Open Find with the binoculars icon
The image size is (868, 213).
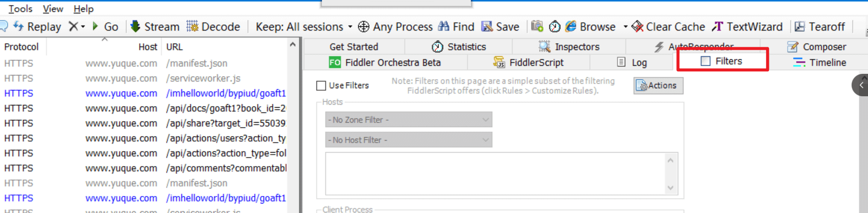443,26
